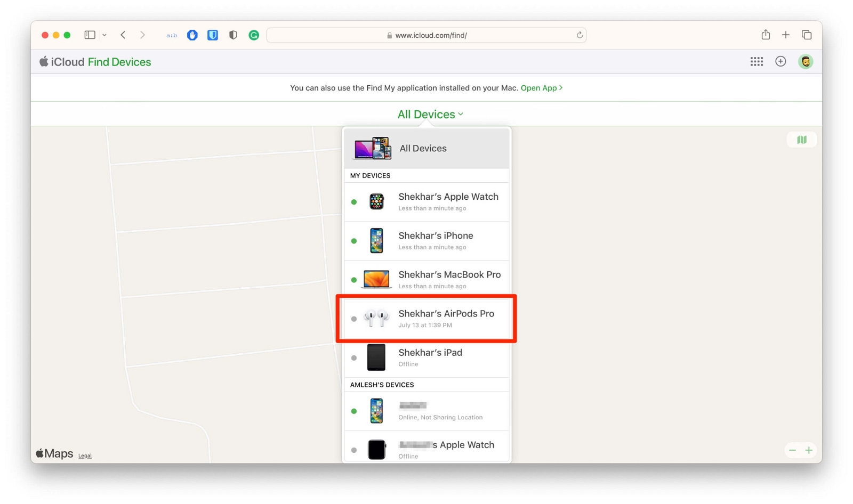Click the gray status dot beside AirPods Pro
The width and height of the screenshot is (853, 504).
(354, 319)
